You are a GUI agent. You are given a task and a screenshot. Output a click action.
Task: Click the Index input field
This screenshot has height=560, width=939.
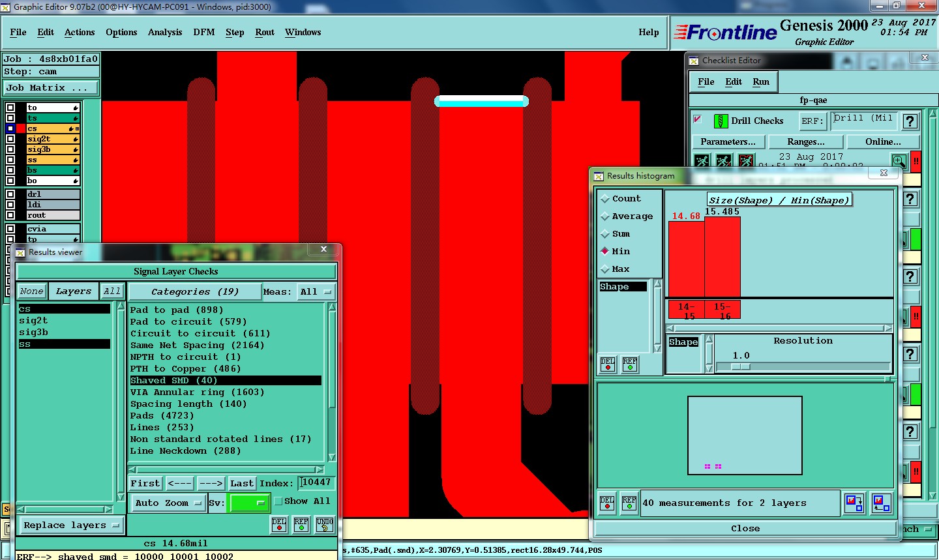[317, 482]
